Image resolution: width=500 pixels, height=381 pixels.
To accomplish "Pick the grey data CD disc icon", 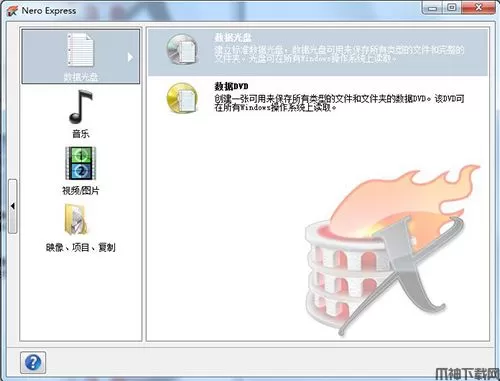I will (182, 49).
